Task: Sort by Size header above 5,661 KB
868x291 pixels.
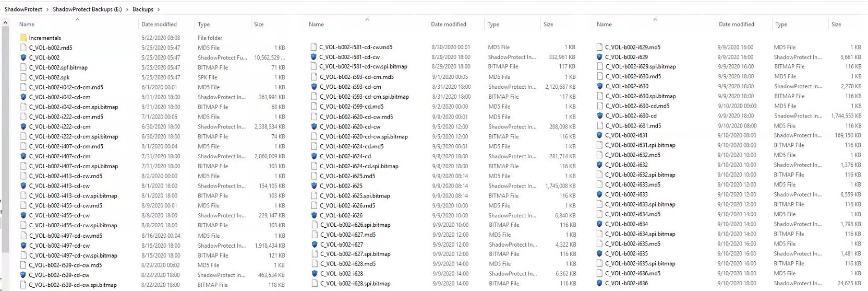Action: coord(836,24)
